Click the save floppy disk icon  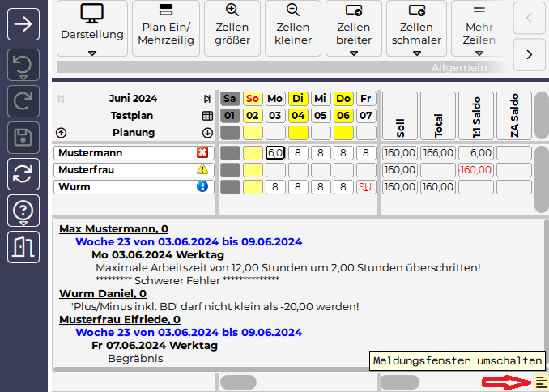23,137
